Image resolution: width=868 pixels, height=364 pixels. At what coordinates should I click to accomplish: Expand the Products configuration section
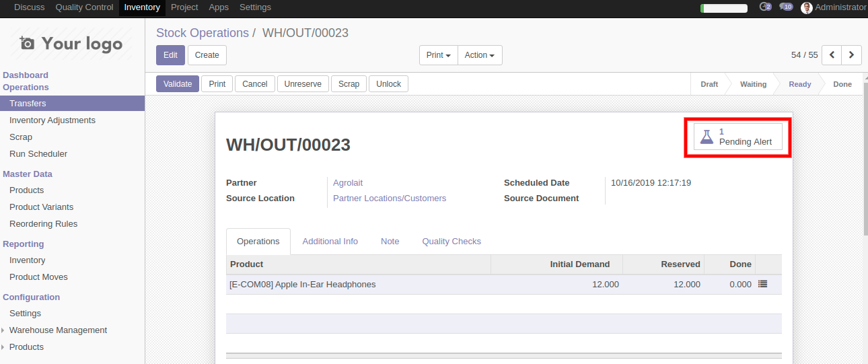click(x=26, y=347)
